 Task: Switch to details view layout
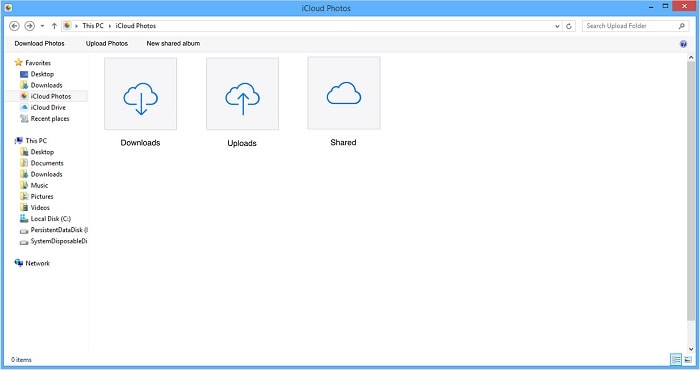tap(676, 359)
